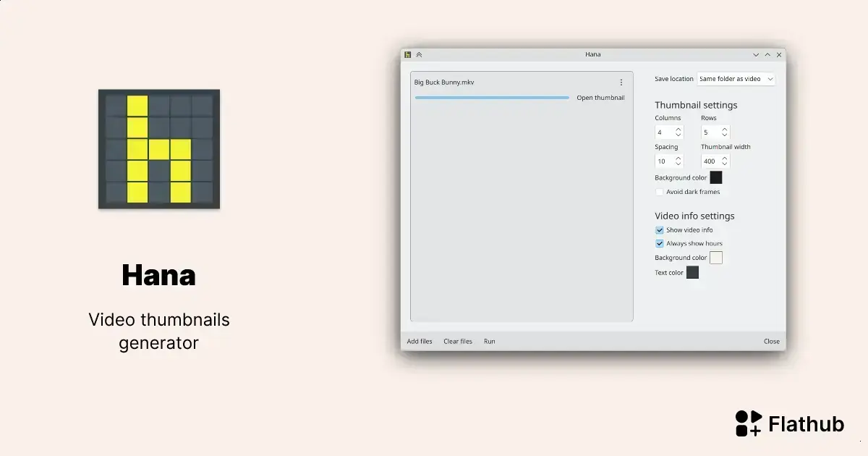Click the large Hana logo on the left
868x456 pixels.
(x=159, y=149)
